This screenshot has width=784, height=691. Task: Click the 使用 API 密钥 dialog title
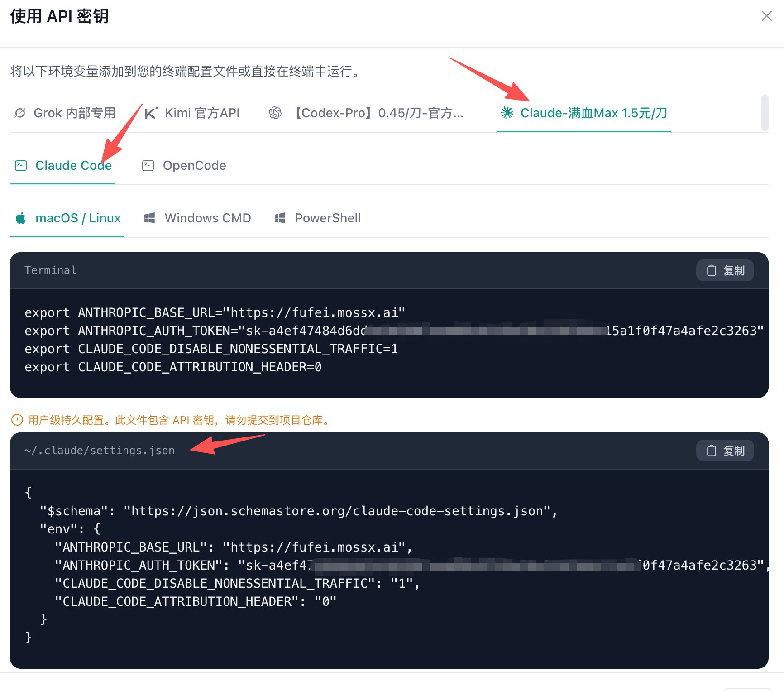point(59,16)
